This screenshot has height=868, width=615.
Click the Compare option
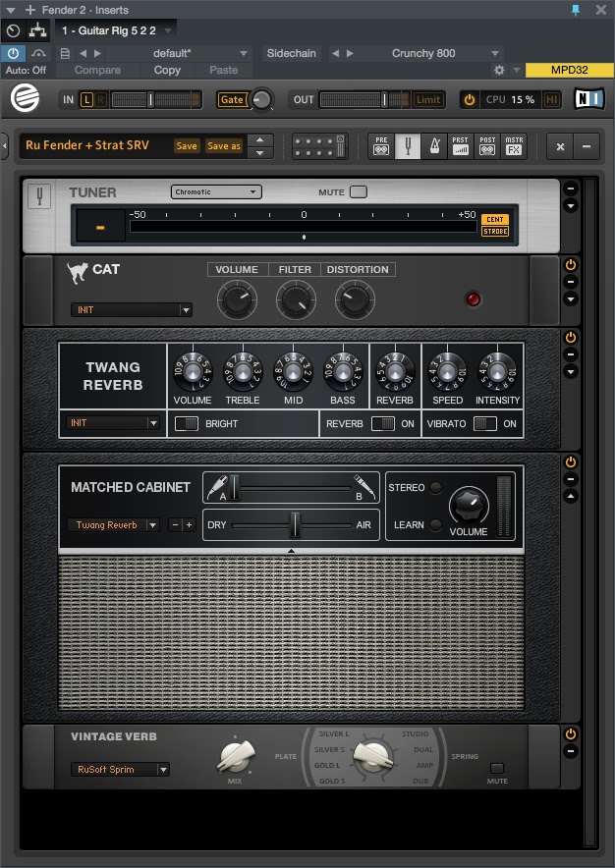97,70
